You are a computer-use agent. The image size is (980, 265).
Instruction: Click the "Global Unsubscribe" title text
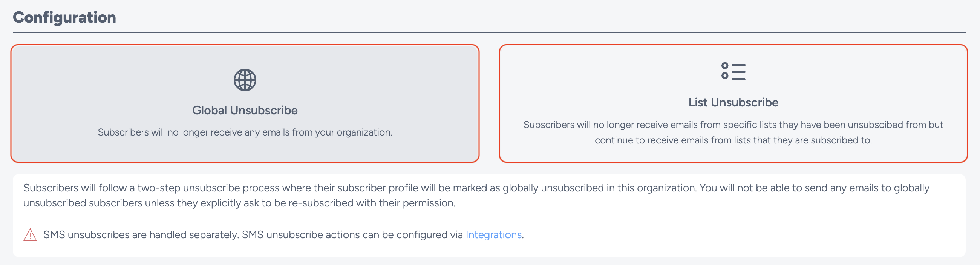[x=245, y=110]
